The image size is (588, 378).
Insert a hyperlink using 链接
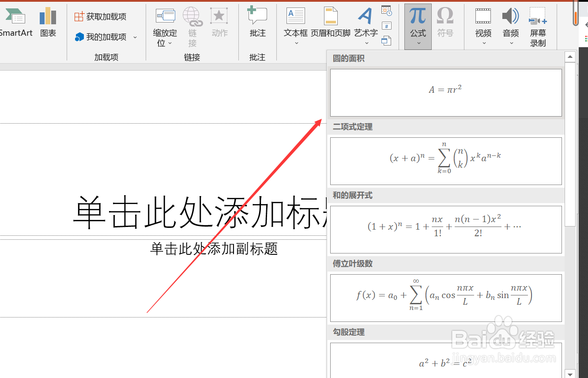(192, 24)
